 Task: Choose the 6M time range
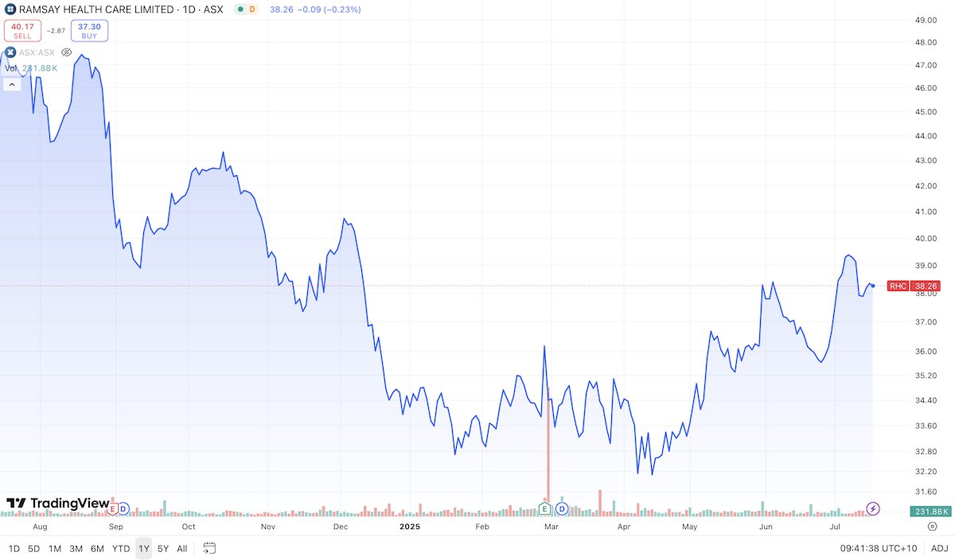click(x=97, y=548)
